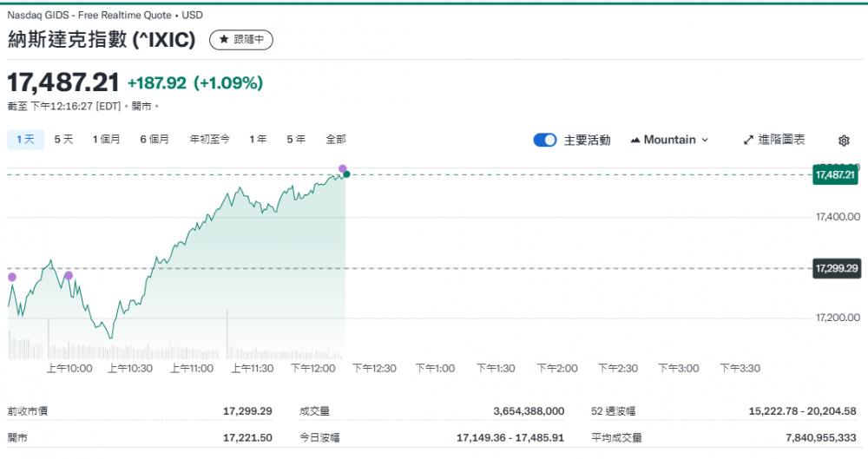Click the purple event marker before 上午10:00
Image resolution: width=868 pixels, height=459 pixels.
69,276
